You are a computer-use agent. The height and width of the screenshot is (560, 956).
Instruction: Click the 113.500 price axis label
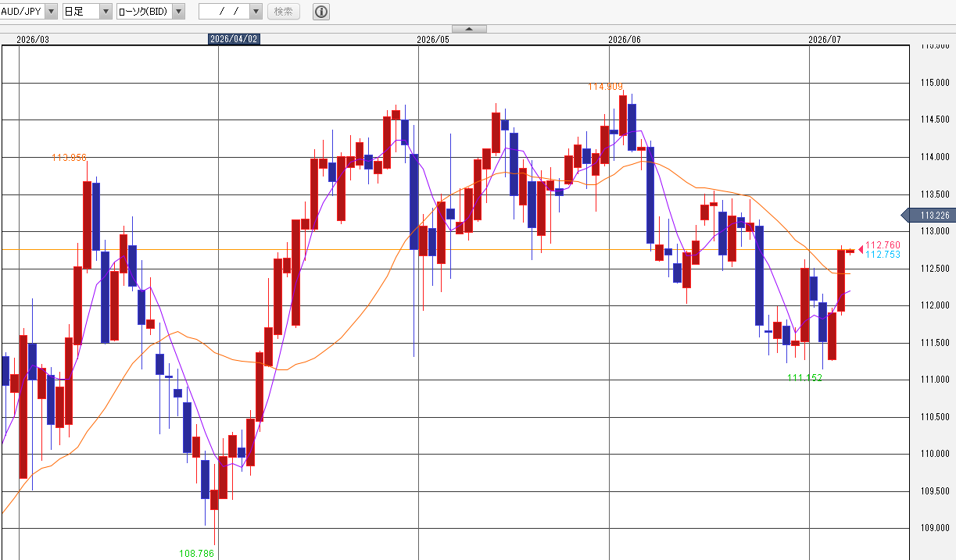[x=935, y=194]
